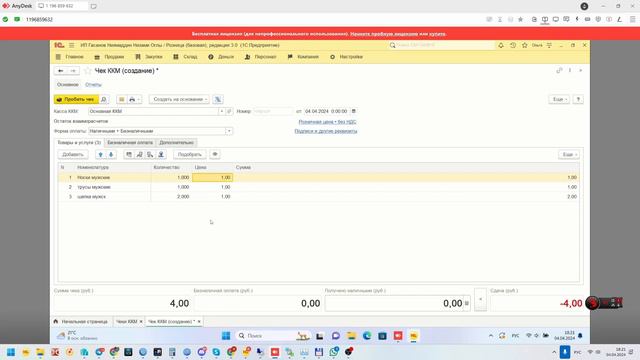Open the calendar picker next to the date

point(353,111)
